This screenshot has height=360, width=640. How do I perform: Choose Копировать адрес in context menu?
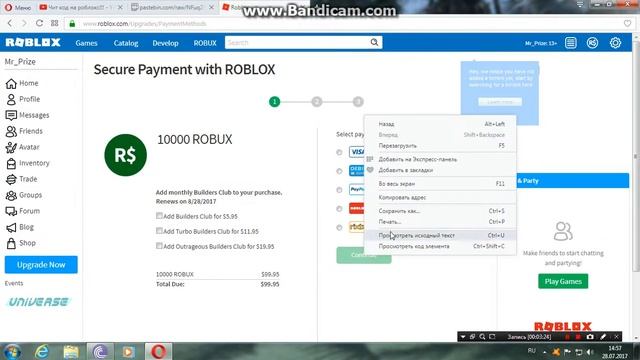(441, 198)
